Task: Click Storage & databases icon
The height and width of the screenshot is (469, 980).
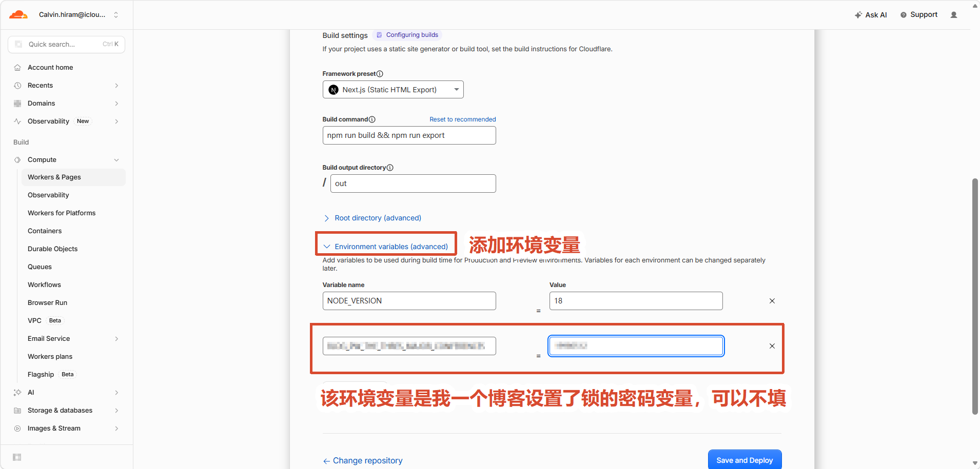Action: point(17,411)
